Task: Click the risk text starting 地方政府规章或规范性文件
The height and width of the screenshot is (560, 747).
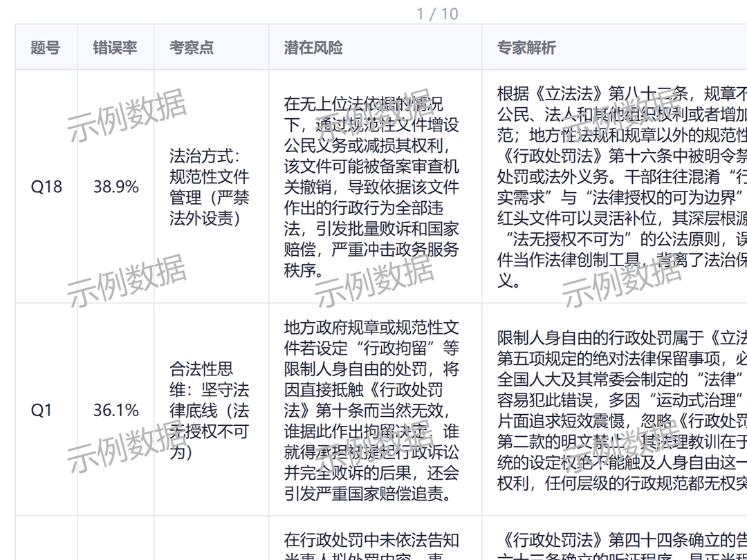Action: (371, 410)
